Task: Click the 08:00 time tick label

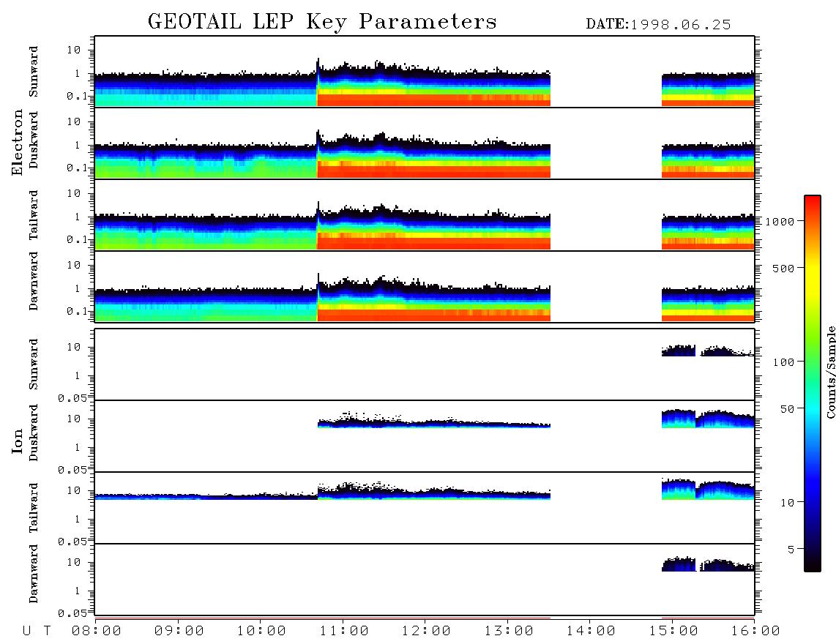Action: pyautogui.click(x=97, y=632)
